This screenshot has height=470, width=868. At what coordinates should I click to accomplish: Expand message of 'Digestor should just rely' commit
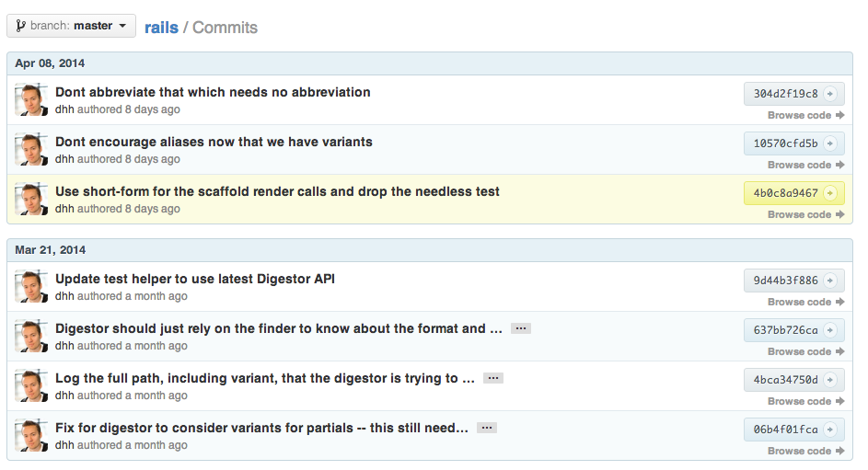pos(520,328)
